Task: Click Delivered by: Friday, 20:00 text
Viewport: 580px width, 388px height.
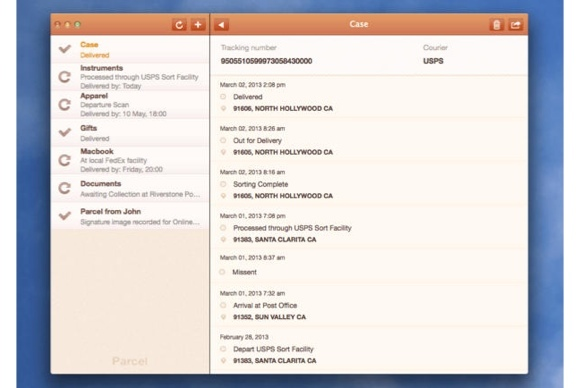Action: [121, 169]
